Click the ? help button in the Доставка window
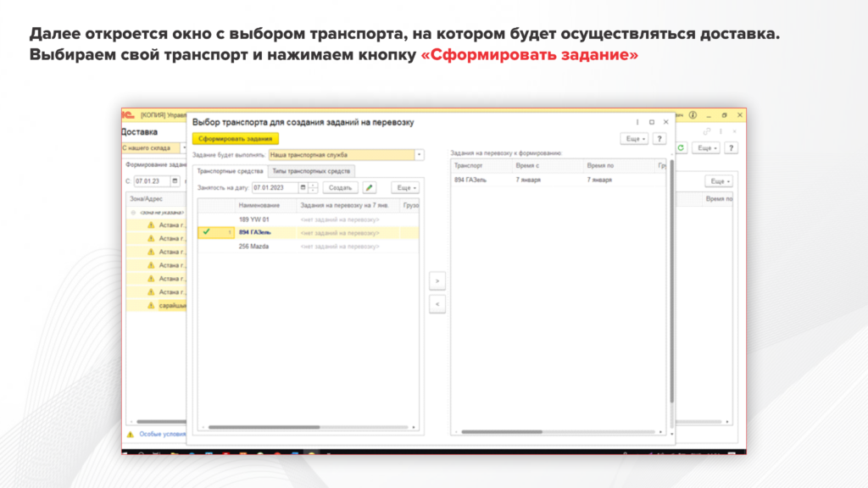This screenshot has width=868, height=488. pyautogui.click(x=732, y=148)
